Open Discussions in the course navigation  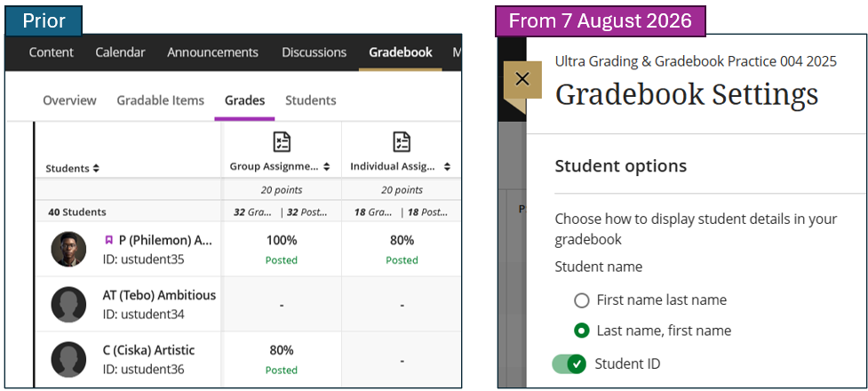pos(314,52)
